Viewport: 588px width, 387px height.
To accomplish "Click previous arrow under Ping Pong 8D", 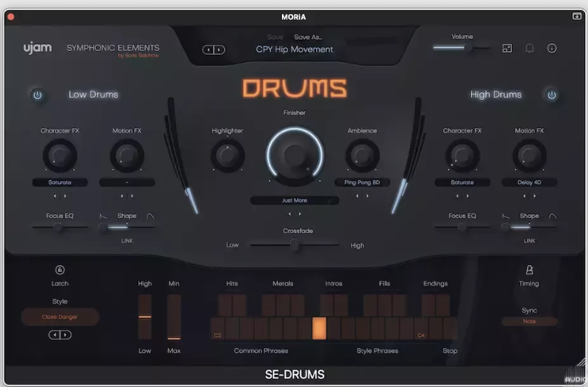I will (x=357, y=196).
